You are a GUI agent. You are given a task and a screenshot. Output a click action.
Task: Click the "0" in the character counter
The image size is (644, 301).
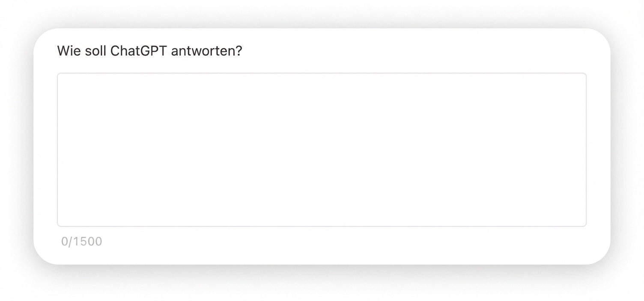65,242
